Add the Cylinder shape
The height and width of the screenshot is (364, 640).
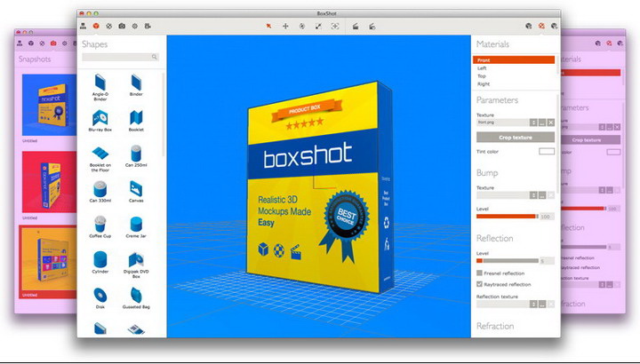(x=100, y=263)
